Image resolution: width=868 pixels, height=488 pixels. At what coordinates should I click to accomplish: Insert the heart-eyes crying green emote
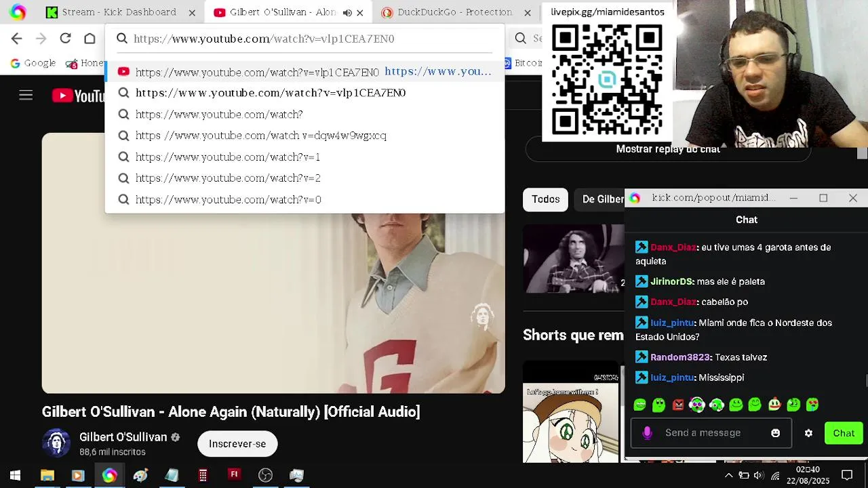pyautogui.click(x=812, y=405)
